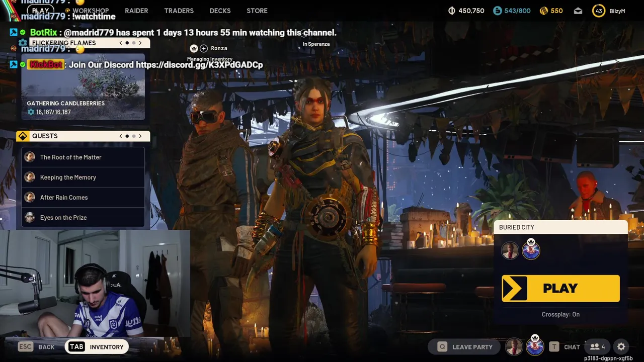644x362 pixels.
Task: Select the Play tab in top navigation
Action: point(41,11)
